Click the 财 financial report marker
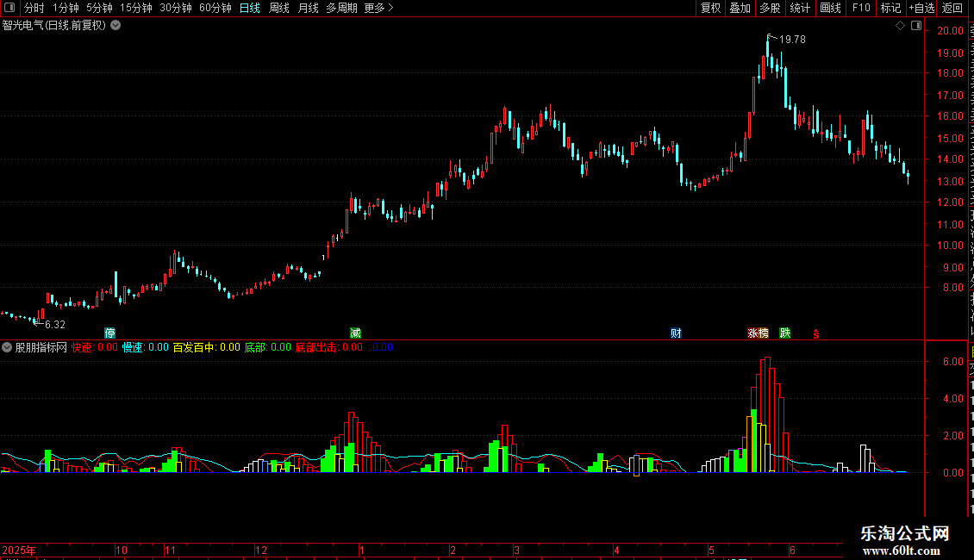974x560 pixels. tap(676, 333)
